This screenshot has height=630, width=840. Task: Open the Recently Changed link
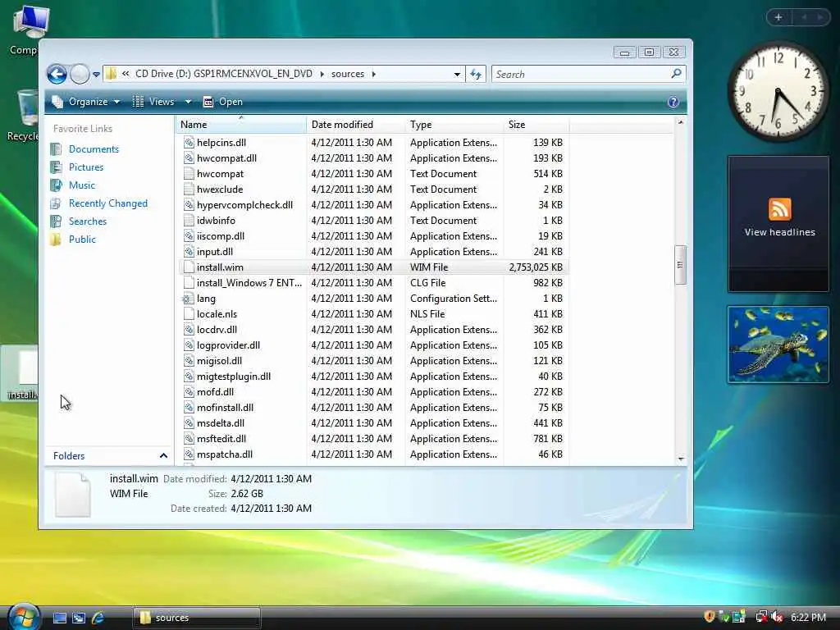(x=108, y=203)
